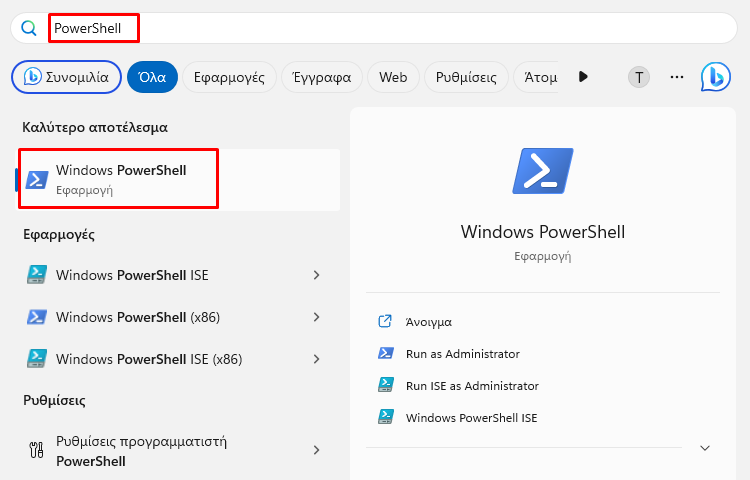Select the Όλα filter tab

tap(152, 77)
